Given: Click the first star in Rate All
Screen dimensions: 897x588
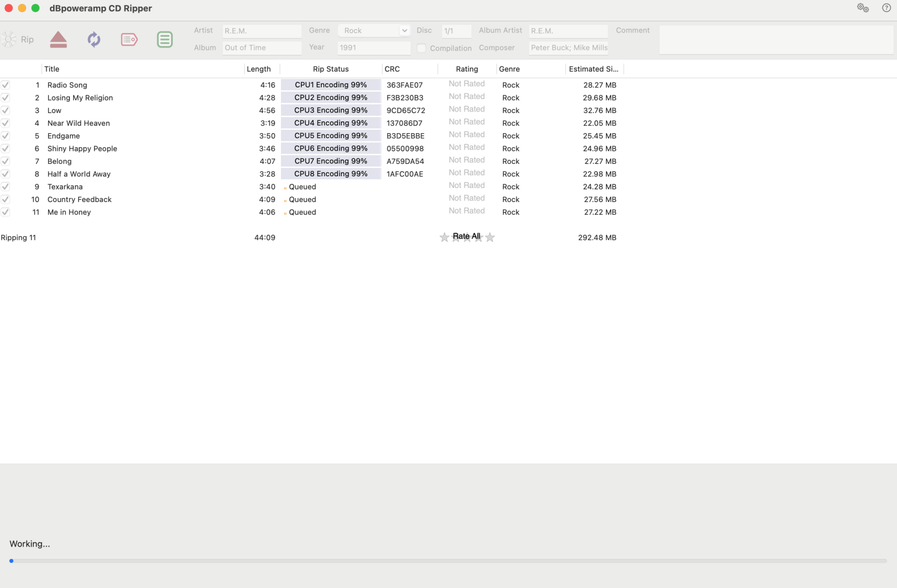Looking at the screenshot, I should point(444,237).
